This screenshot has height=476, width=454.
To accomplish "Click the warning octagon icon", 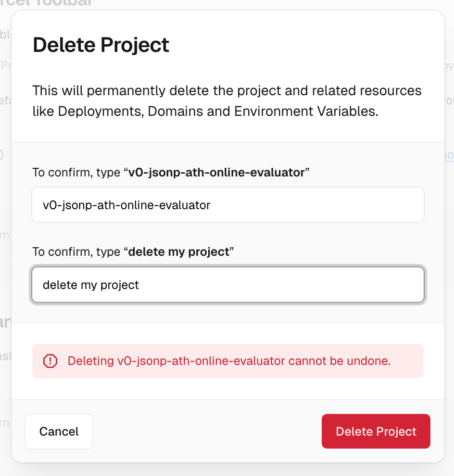I will coord(50,361).
